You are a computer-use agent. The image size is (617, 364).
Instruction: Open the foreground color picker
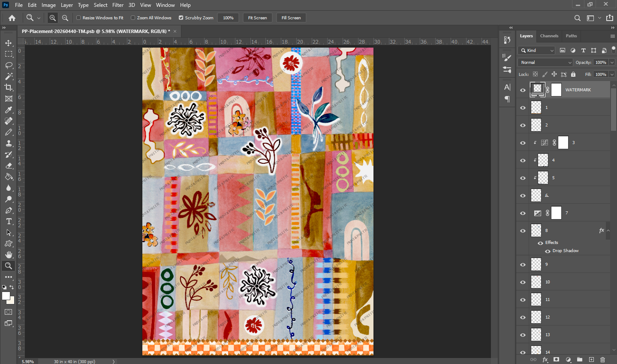(x=6, y=296)
